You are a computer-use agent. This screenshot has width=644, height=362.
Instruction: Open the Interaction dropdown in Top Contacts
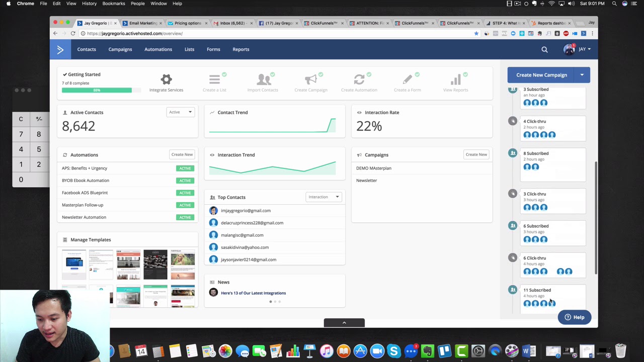coord(324,197)
